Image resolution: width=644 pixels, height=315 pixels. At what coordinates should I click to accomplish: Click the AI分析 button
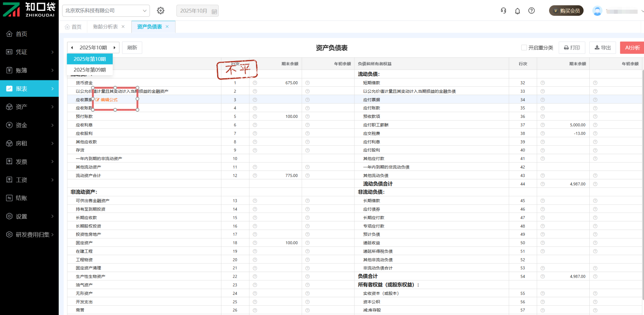click(x=632, y=48)
